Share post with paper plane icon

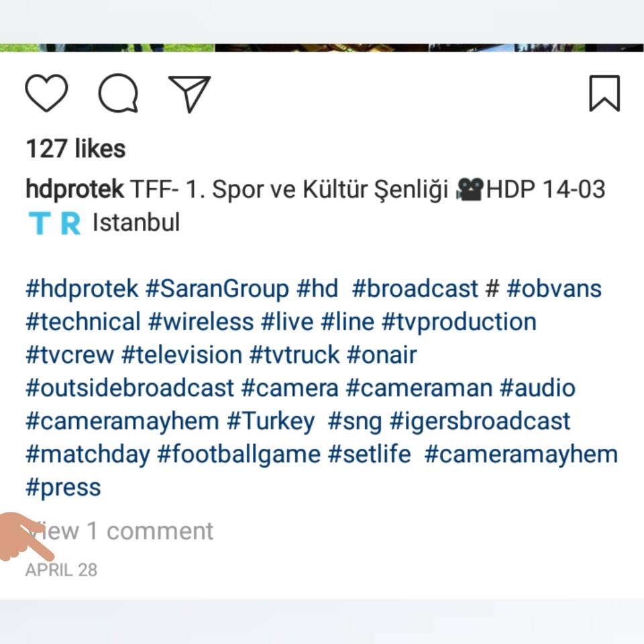coord(189,94)
